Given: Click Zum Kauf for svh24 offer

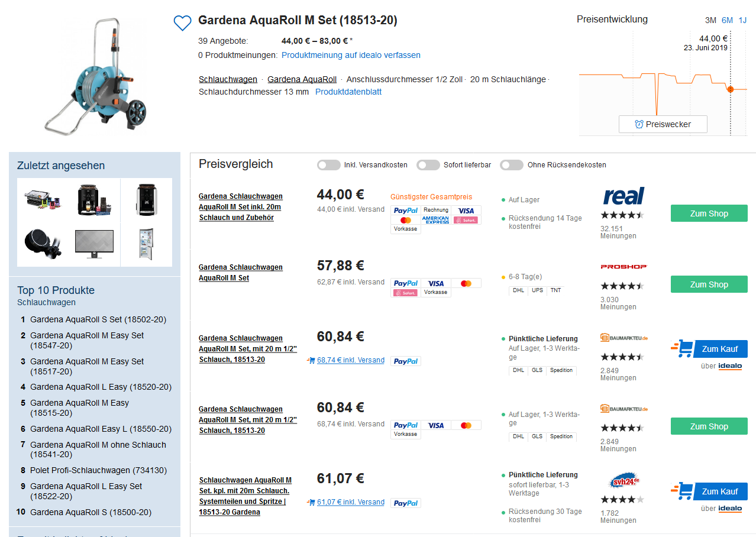Looking at the screenshot, I should (x=719, y=491).
